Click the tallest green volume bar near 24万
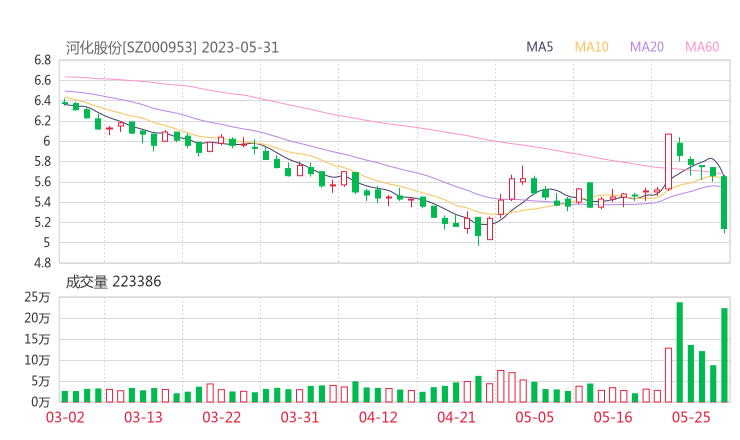This screenshot has width=740, height=440. [x=680, y=352]
